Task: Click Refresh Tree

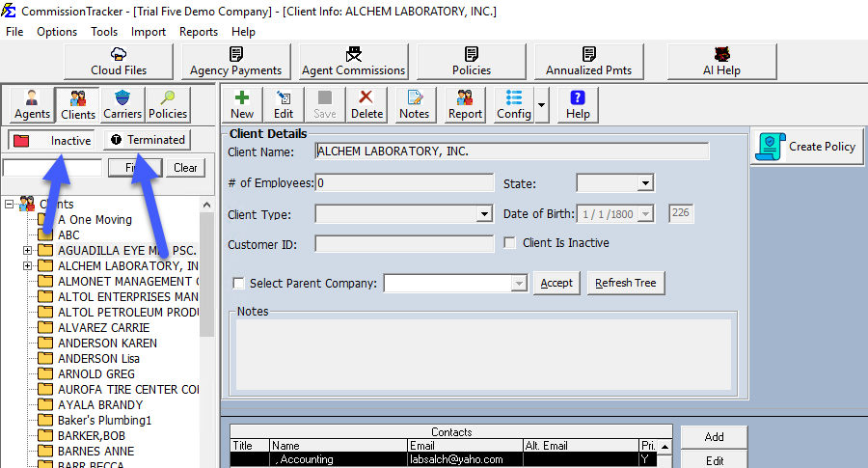Action: (x=626, y=283)
